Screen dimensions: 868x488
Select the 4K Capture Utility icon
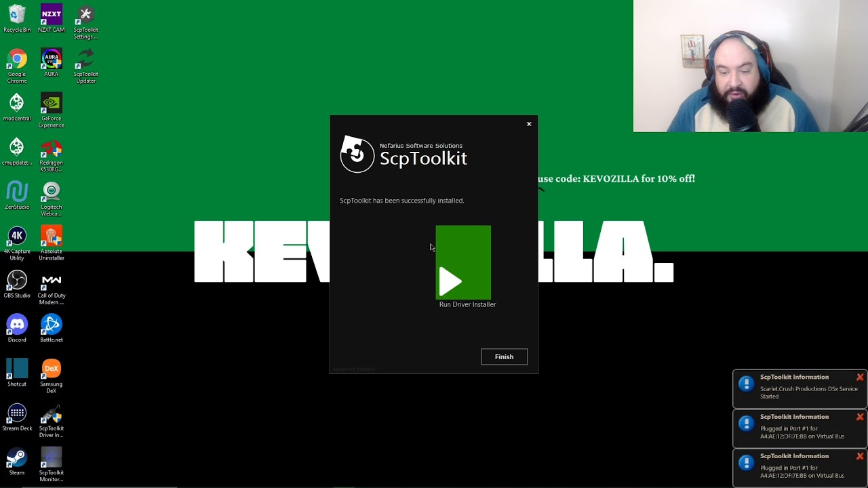(x=17, y=243)
